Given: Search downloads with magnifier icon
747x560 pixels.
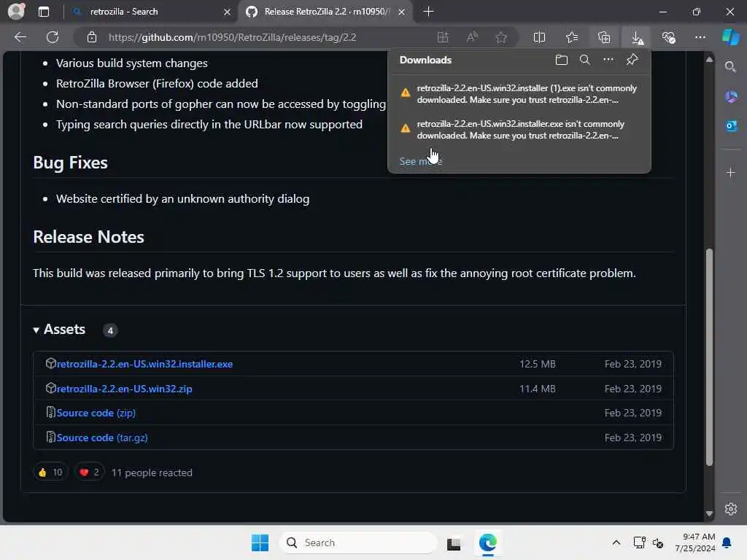Looking at the screenshot, I should [x=585, y=60].
